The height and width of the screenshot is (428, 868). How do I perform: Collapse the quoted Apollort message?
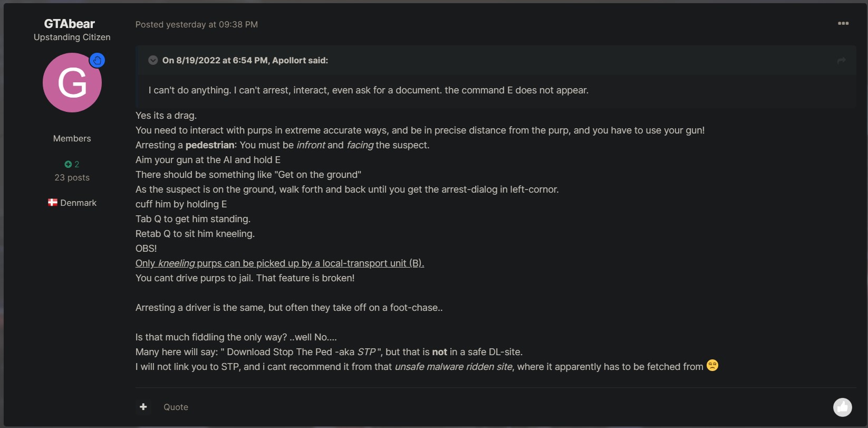pyautogui.click(x=153, y=60)
